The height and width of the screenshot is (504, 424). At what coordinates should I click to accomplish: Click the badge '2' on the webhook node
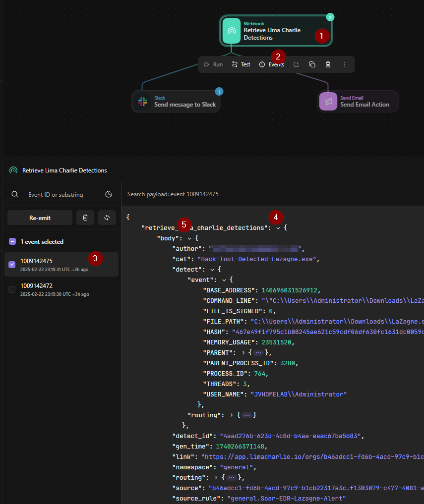coord(330,17)
